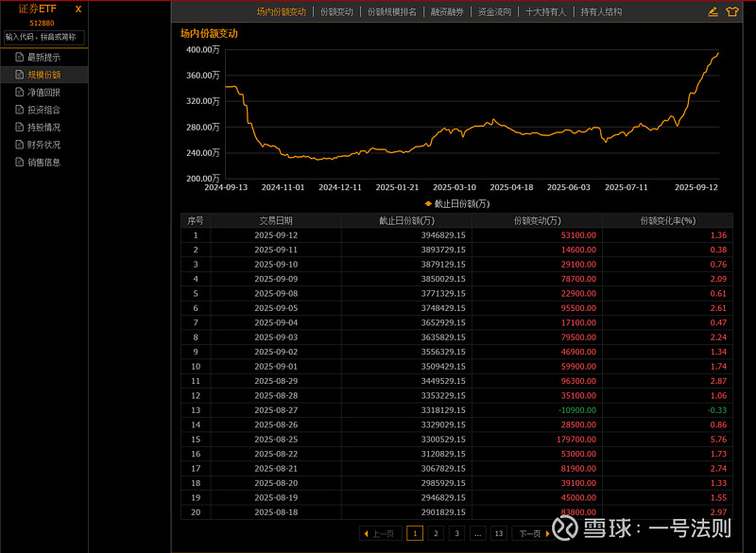Click the 下一页 next page button

[533, 533]
